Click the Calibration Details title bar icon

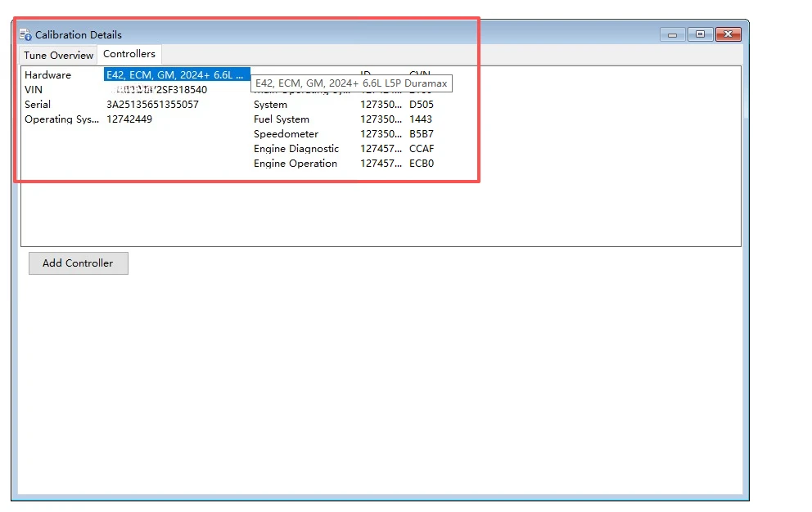[x=25, y=34]
